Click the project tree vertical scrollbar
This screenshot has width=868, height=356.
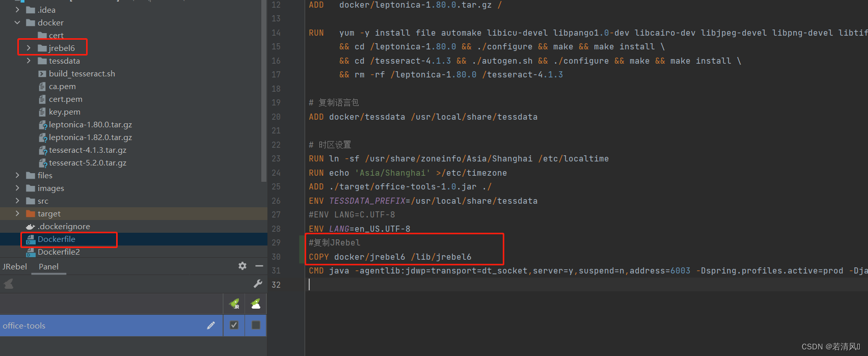click(264, 91)
